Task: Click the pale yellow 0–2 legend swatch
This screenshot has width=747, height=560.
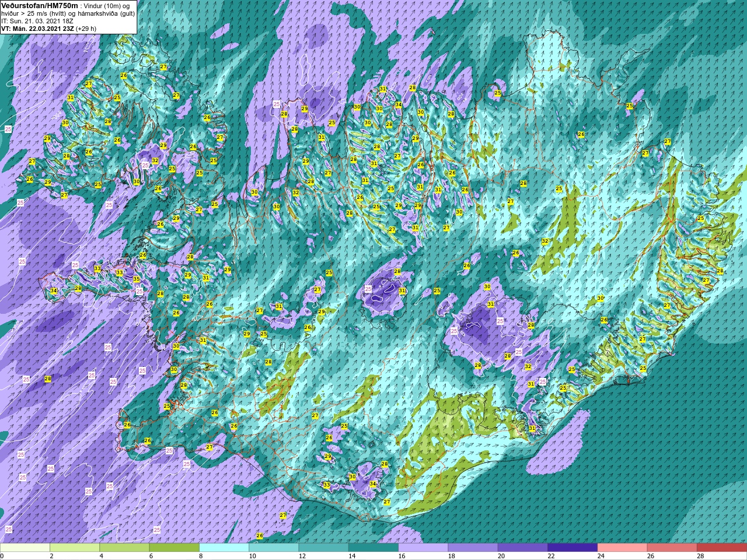Action: [25, 548]
